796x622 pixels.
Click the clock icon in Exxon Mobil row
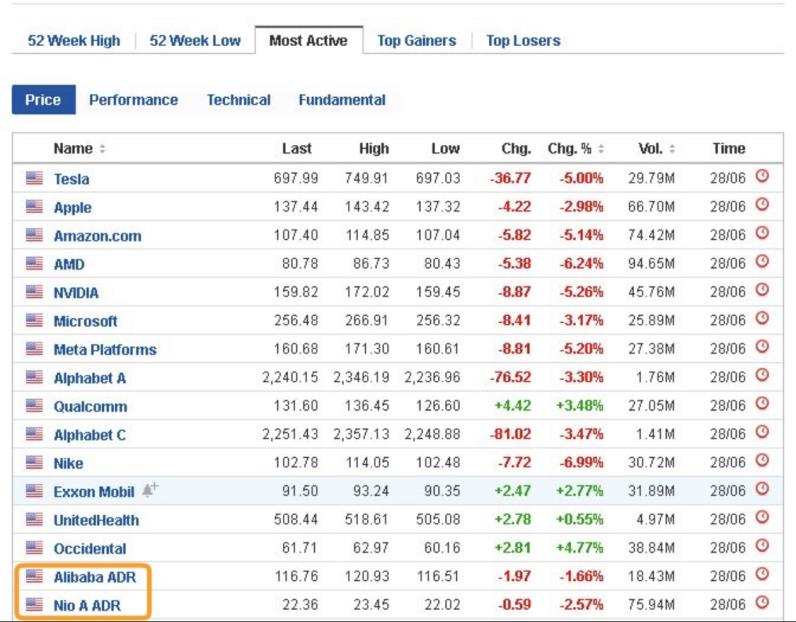click(x=762, y=489)
